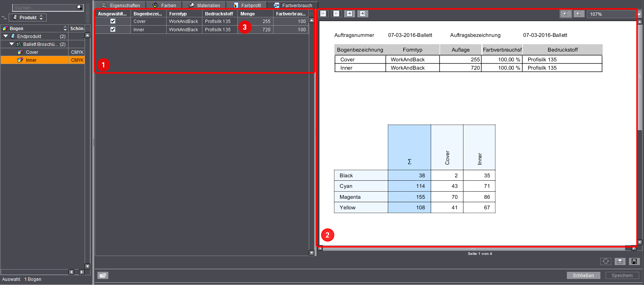Open the zoom level 107% dropdown

[x=639, y=14]
